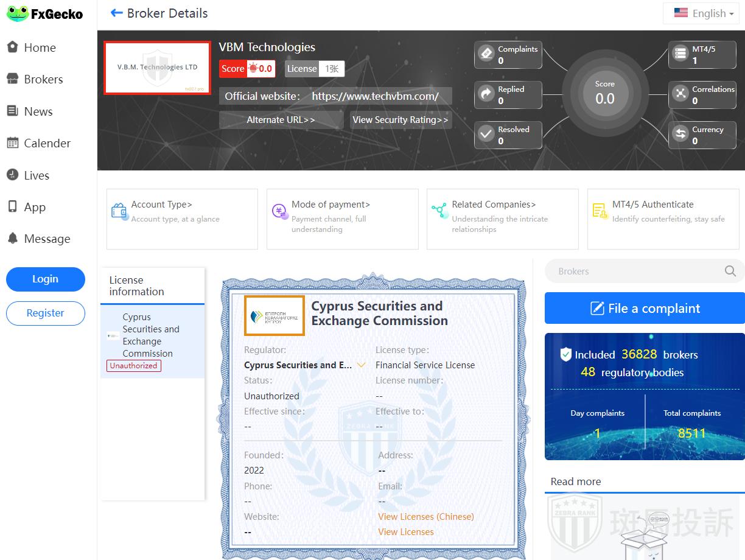Click the FxGecko frog logo
This screenshot has width=745, height=560.
tap(18, 13)
